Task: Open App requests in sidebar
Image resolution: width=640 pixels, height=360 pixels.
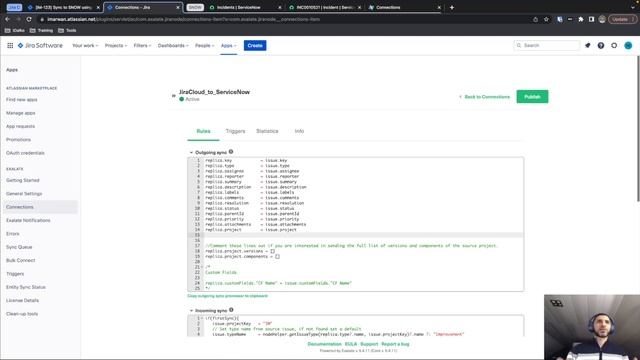Action: [20, 127]
